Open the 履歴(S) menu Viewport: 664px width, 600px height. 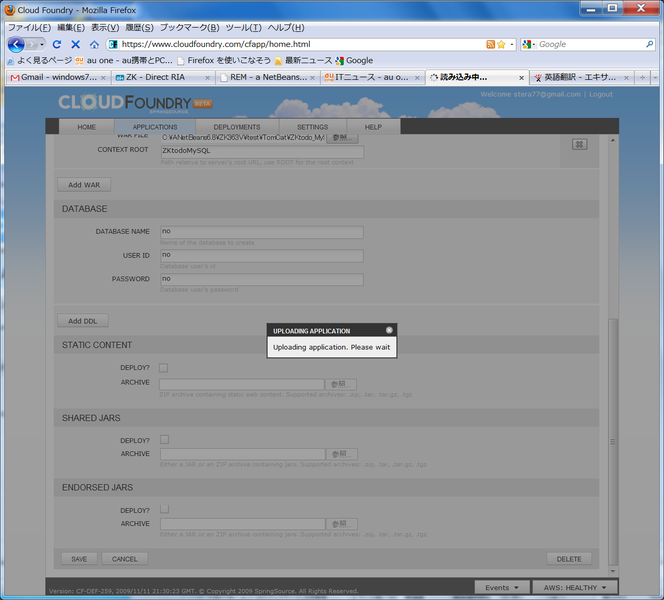(139, 28)
